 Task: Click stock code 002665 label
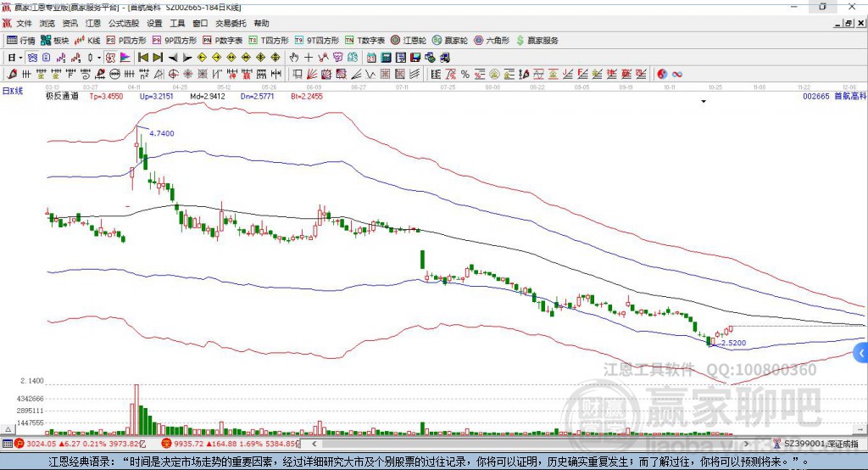click(x=816, y=96)
